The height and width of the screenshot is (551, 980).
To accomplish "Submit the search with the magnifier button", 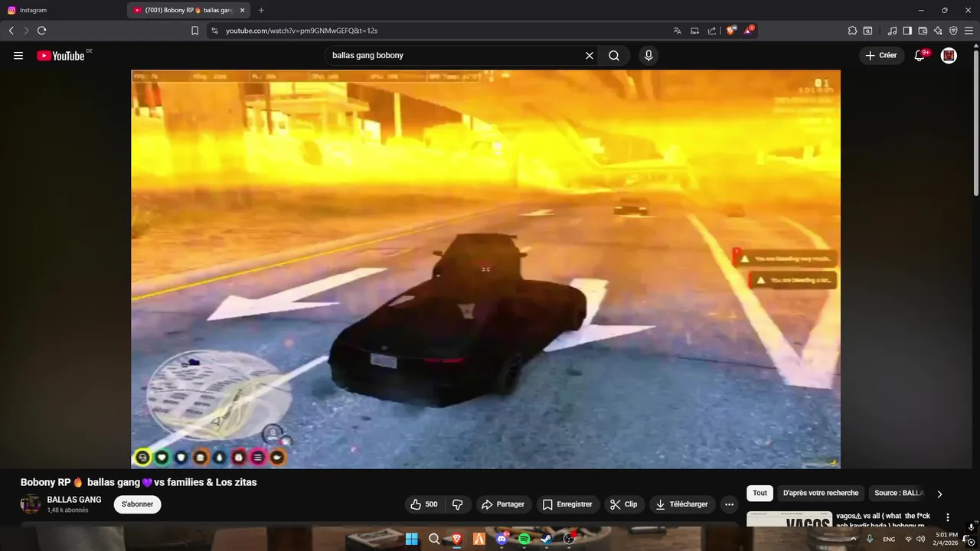I will (614, 56).
